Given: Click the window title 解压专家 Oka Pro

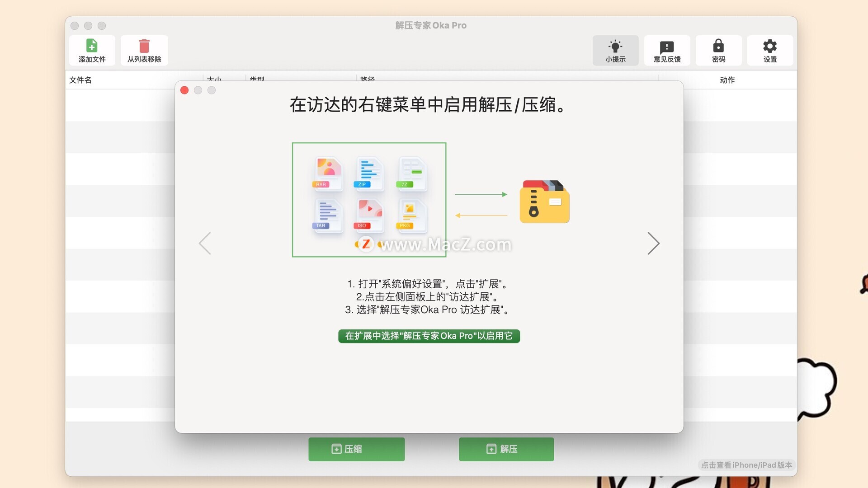Looking at the screenshot, I should 431,25.
